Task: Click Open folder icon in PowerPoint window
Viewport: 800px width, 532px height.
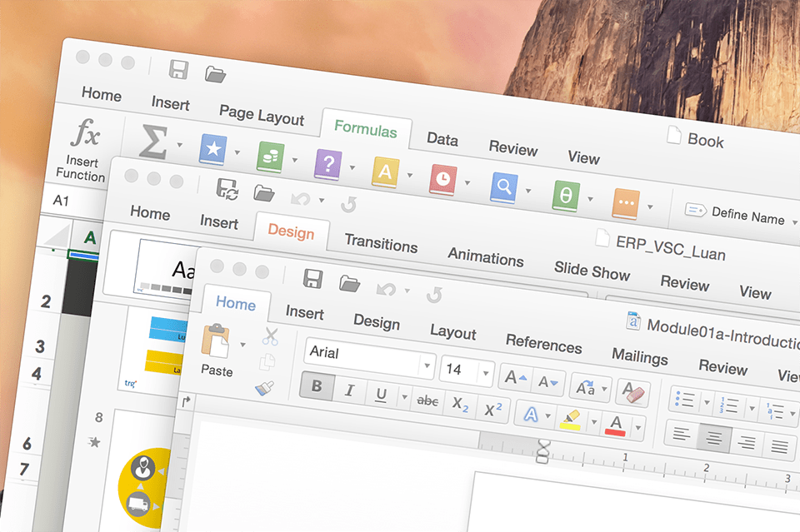Action: click(x=264, y=193)
